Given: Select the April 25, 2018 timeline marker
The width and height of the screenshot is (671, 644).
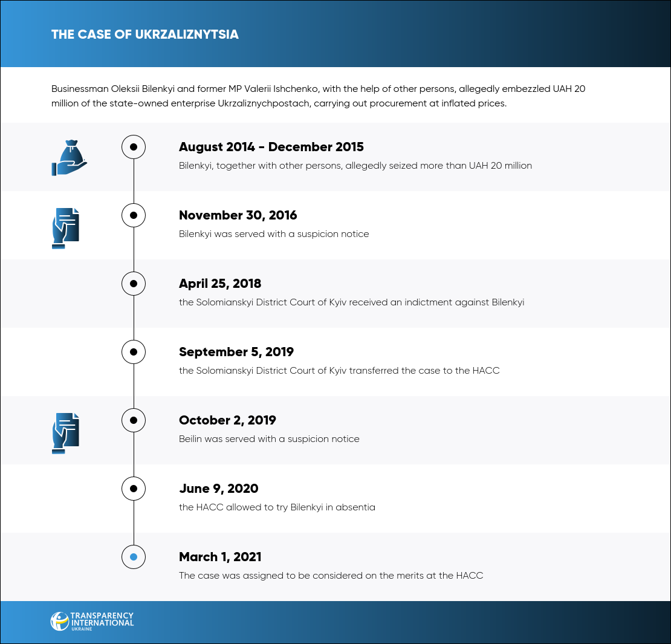Looking at the screenshot, I should (134, 284).
